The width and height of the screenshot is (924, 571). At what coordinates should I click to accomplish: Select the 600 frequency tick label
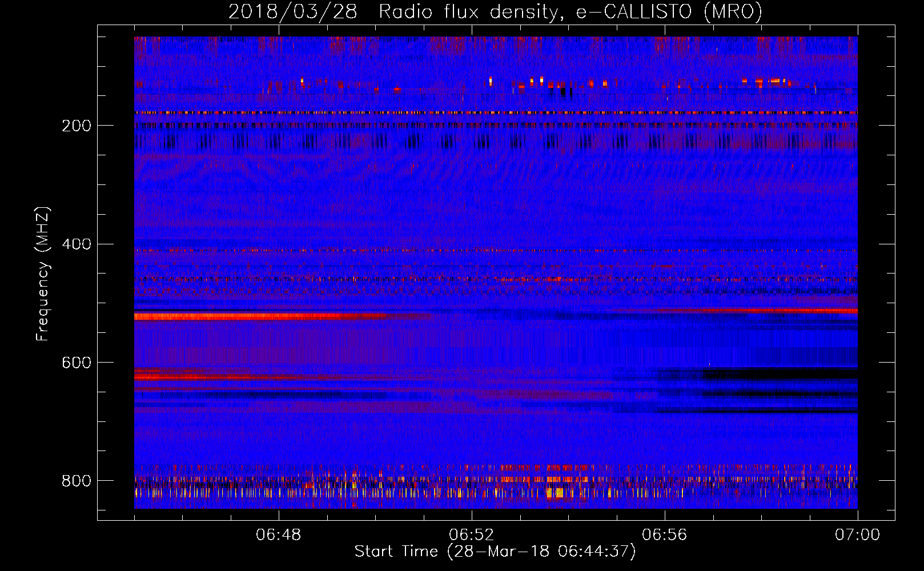(x=77, y=363)
